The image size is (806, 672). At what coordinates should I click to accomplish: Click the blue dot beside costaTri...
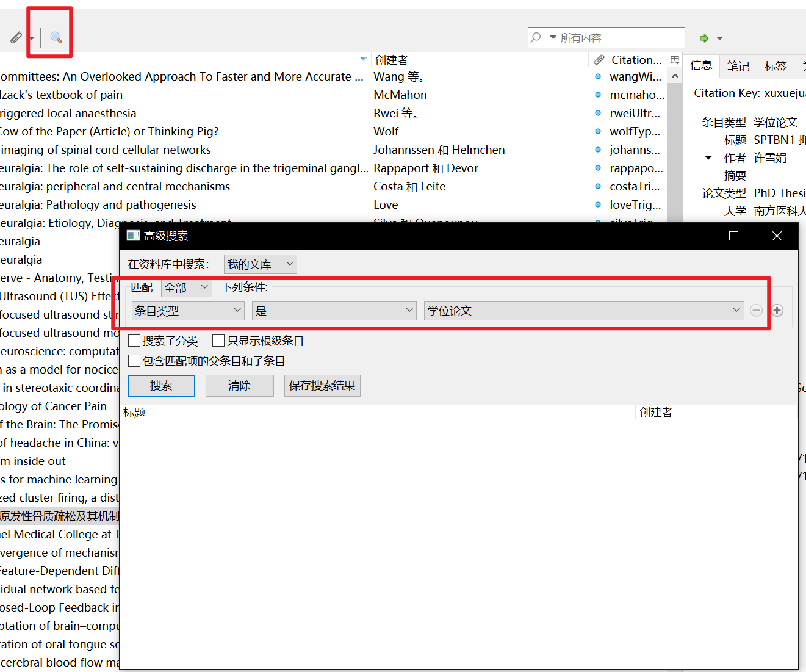click(x=598, y=186)
